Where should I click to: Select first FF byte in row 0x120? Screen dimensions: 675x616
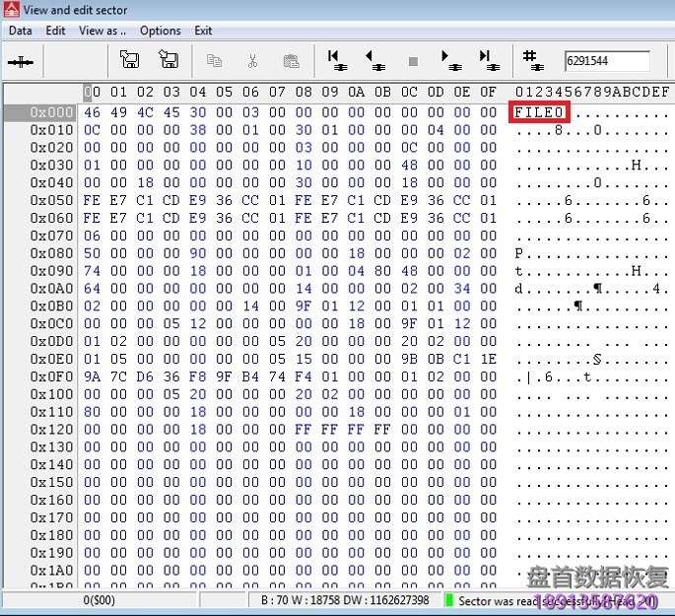[x=304, y=429]
